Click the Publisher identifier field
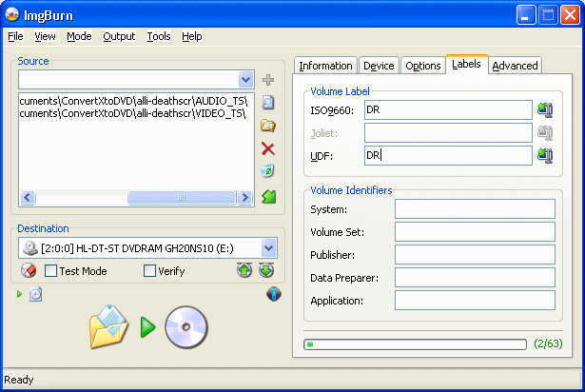The width and height of the screenshot is (585, 392). pos(475,255)
